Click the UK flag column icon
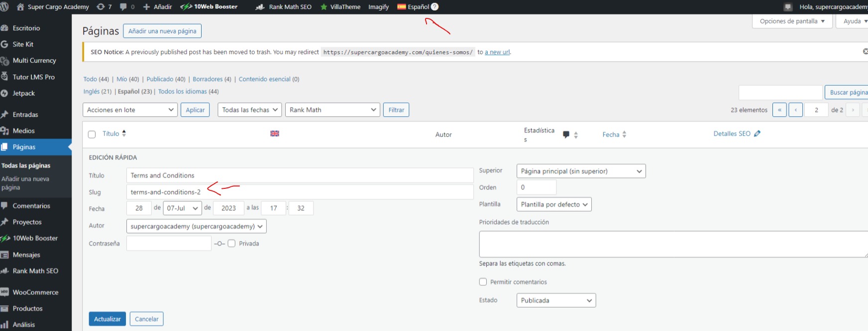Screen dimensions: 868x331 click(275, 134)
